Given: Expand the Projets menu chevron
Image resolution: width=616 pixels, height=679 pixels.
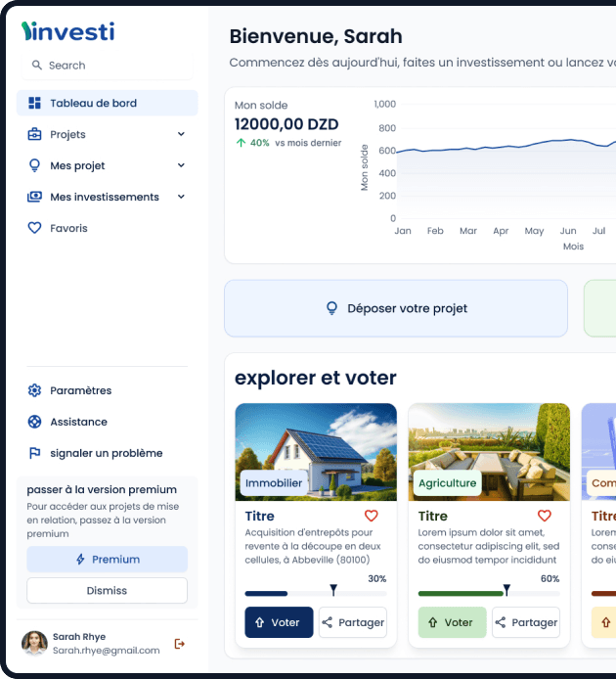Looking at the screenshot, I should pyautogui.click(x=181, y=134).
